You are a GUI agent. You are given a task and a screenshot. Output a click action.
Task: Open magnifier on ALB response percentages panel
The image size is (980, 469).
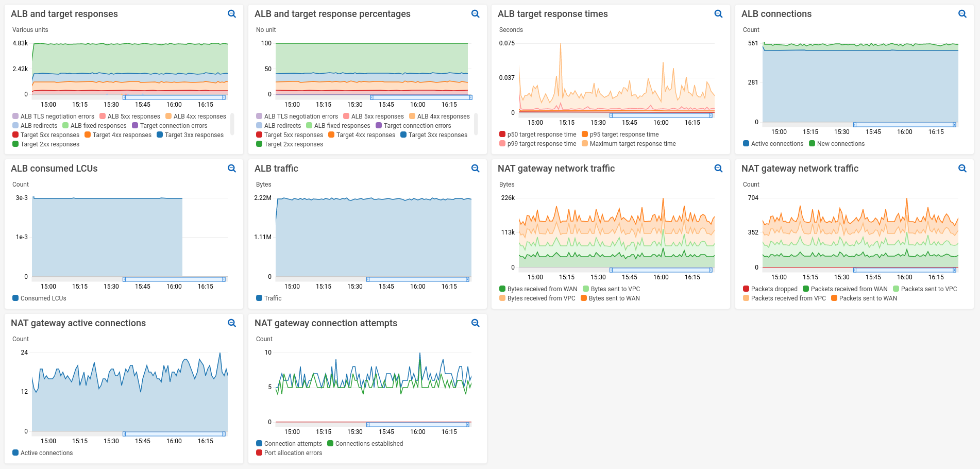tap(476, 14)
